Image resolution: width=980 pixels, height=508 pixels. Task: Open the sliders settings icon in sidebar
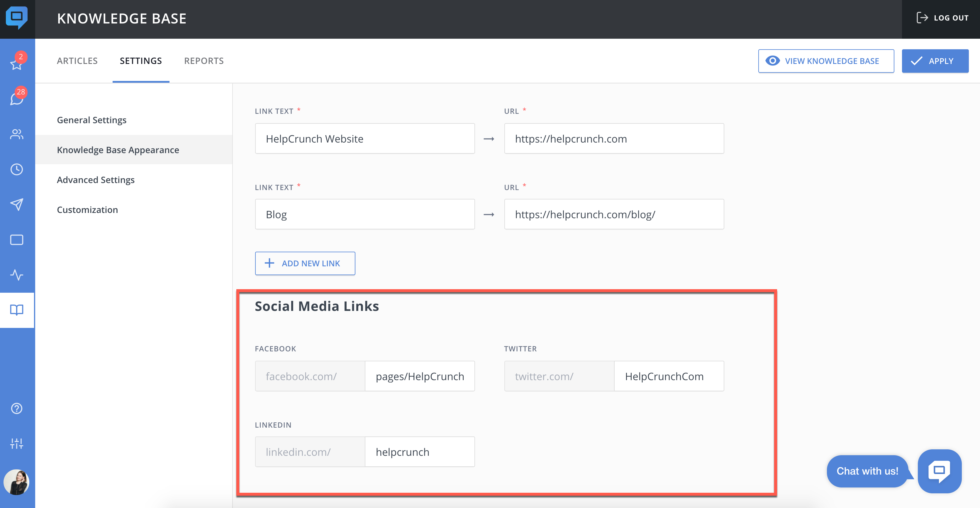(17, 443)
